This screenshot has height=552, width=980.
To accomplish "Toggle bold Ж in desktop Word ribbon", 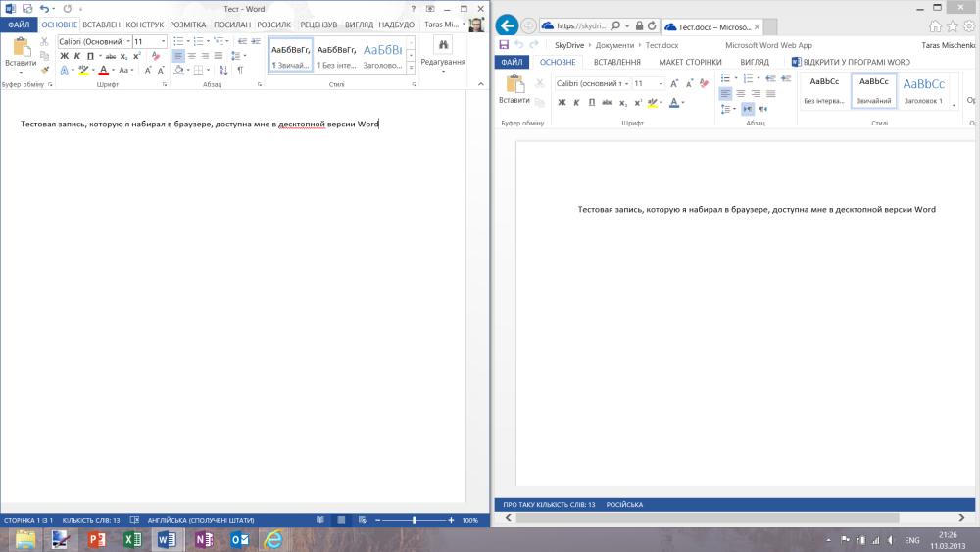I will pyautogui.click(x=64, y=56).
